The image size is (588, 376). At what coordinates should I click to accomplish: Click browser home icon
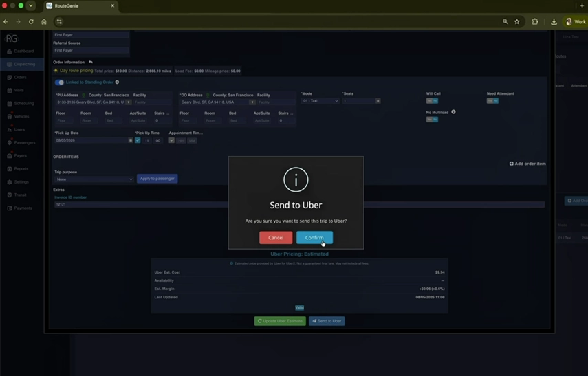click(x=44, y=22)
